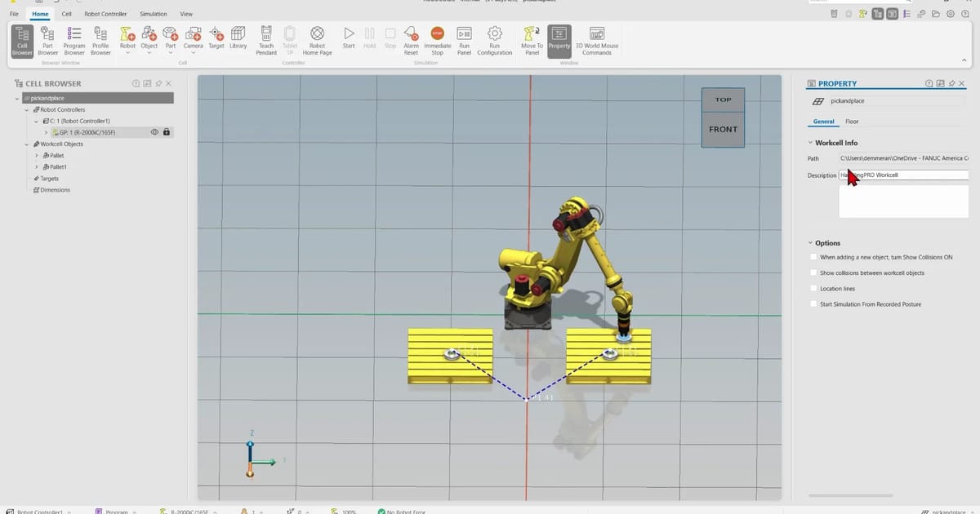The image size is (980, 514).
Task: Add an Object to the cell
Action: click(149, 38)
